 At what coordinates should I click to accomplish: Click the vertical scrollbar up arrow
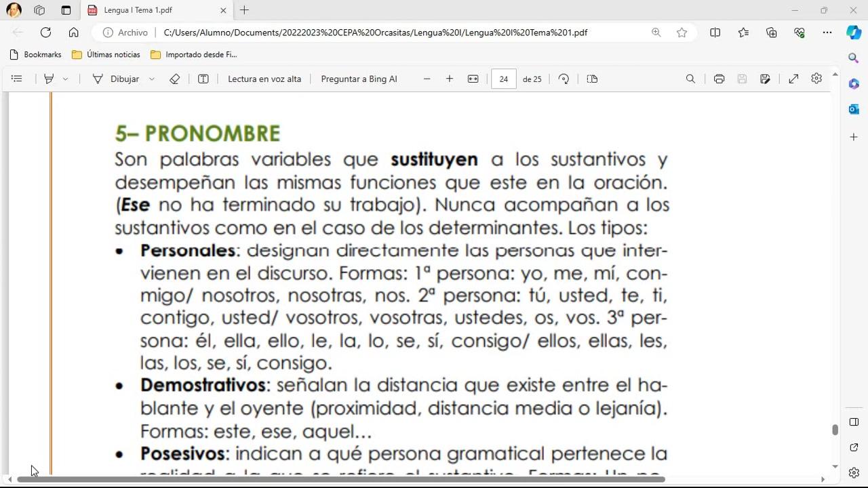click(835, 75)
